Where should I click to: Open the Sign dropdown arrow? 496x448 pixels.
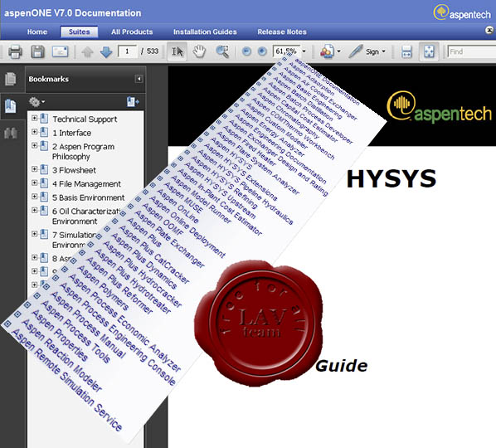tap(383, 51)
